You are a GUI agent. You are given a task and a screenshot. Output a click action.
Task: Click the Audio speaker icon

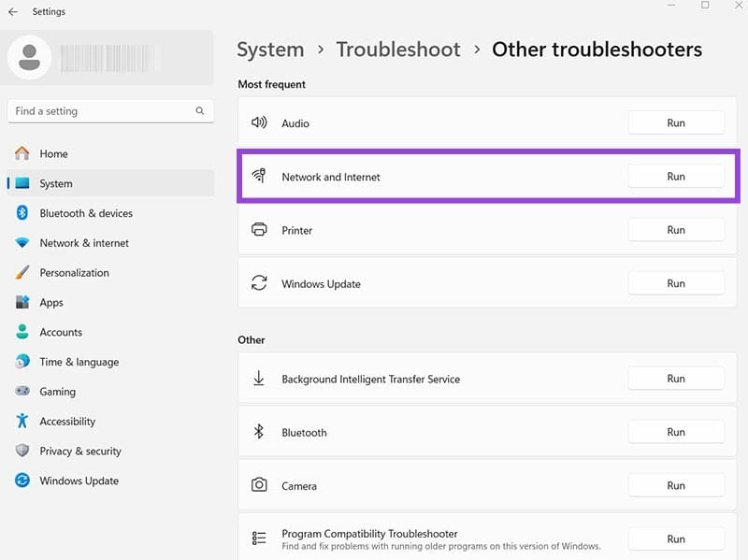(x=259, y=122)
